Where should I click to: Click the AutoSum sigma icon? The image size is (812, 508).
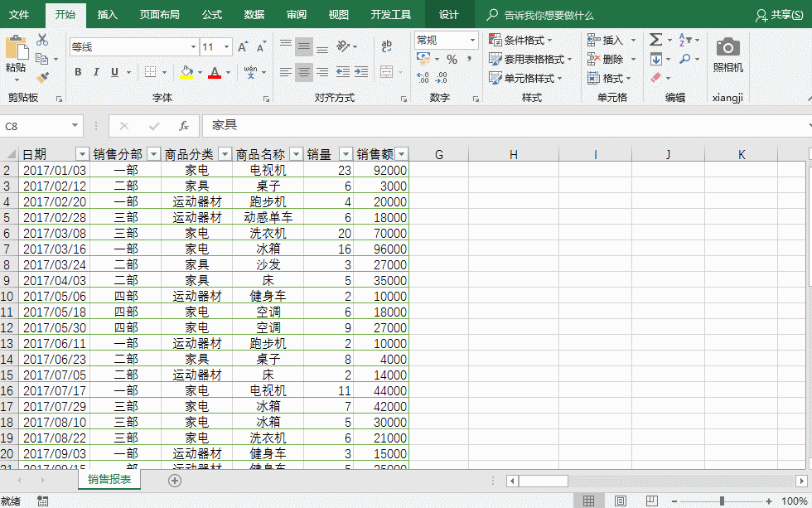point(655,39)
